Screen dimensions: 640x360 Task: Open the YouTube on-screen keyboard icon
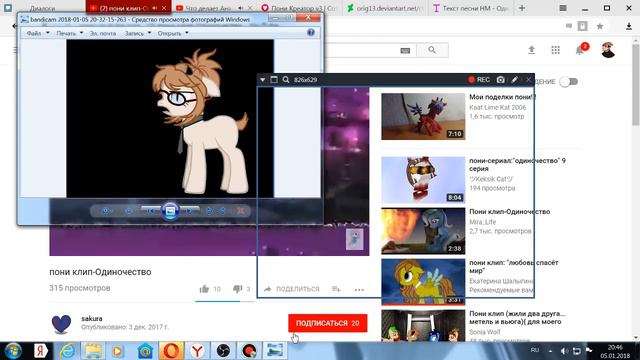[x=405, y=51]
